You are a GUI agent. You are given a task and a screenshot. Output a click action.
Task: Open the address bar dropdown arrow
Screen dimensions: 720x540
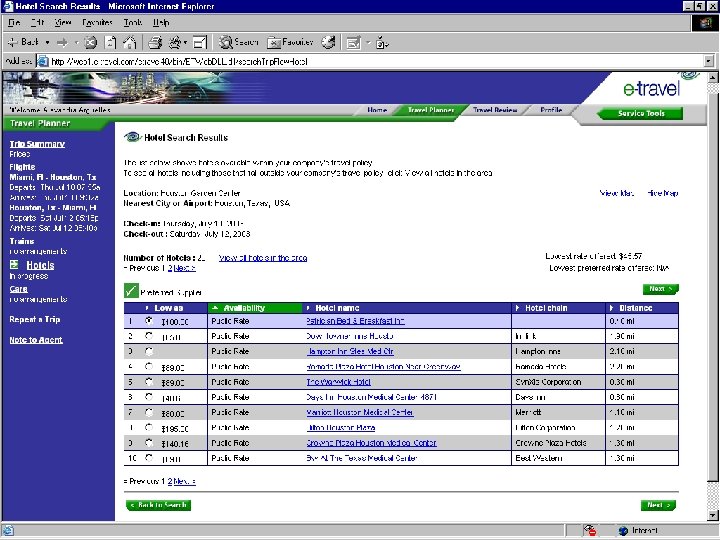pos(709,61)
